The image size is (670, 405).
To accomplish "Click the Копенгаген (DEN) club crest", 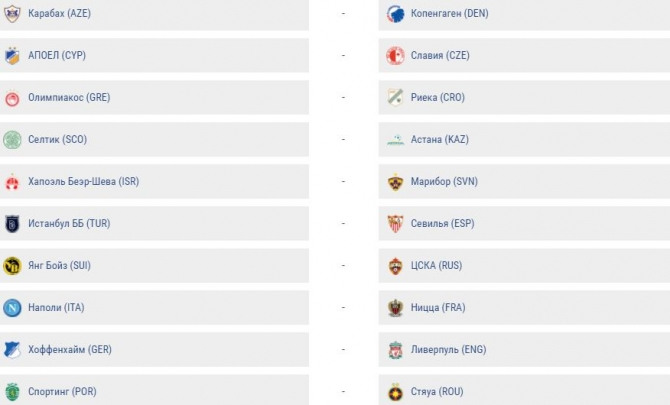I will (395, 14).
